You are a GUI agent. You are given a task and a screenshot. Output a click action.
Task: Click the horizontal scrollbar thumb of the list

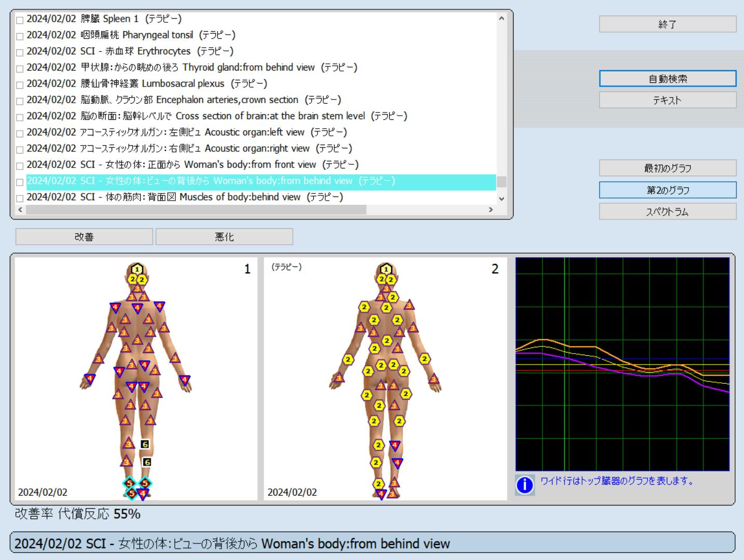tap(196, 210)
